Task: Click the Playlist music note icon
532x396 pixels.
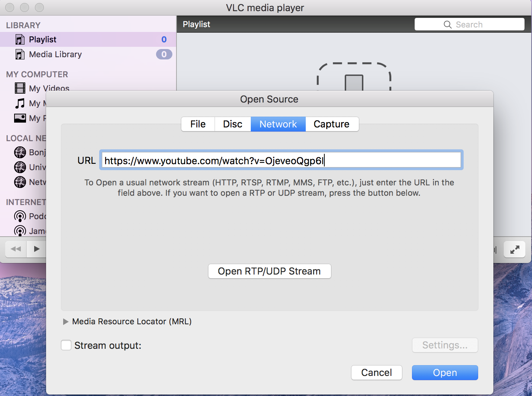Action: [x=20, y=39]
